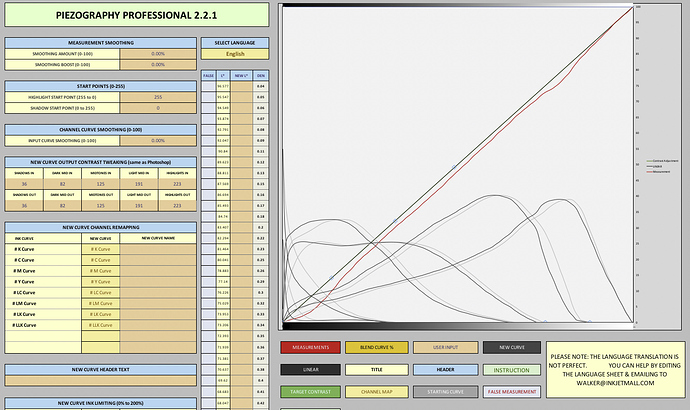Screen dimensions: 690x410
Task: Select the Shadows In value cell
Action: coord(24,184)
